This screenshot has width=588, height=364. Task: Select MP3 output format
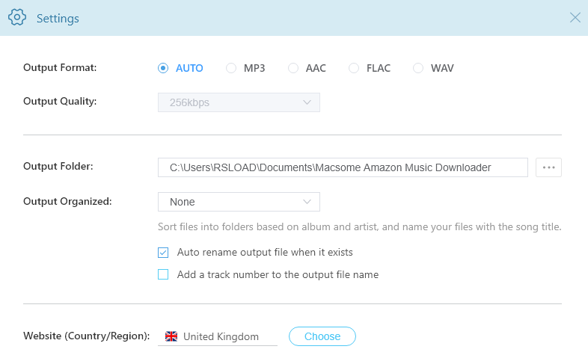coord(231,68)
